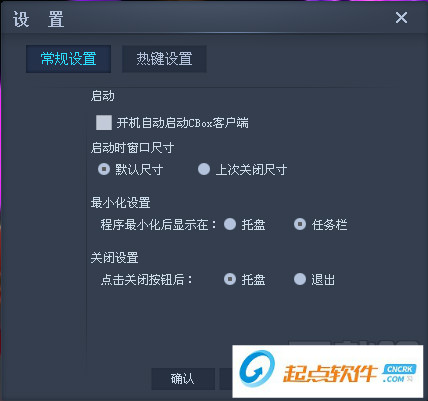
Task: Choose the 上次关闭尺寸 radio option
Action: click(204, 169)
